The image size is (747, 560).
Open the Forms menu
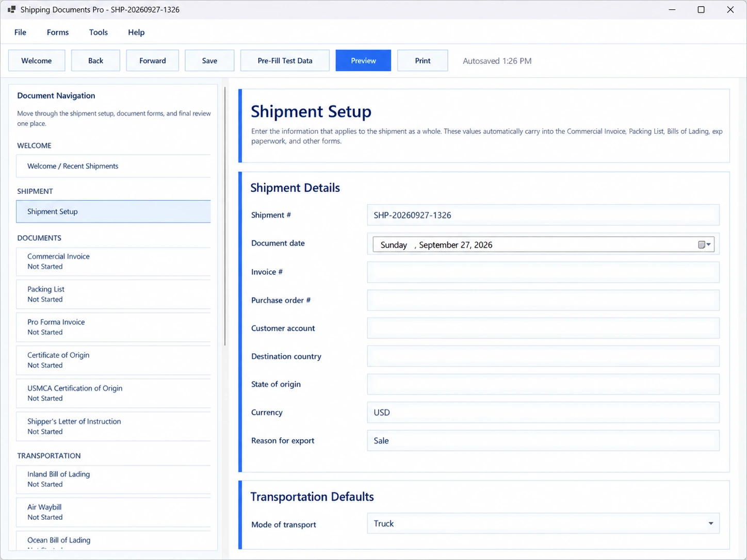pos(58,32)
